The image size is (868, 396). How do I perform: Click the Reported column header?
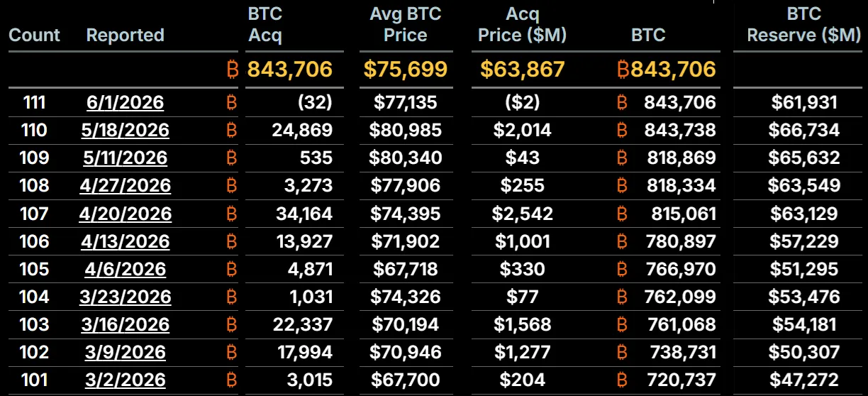126,35
